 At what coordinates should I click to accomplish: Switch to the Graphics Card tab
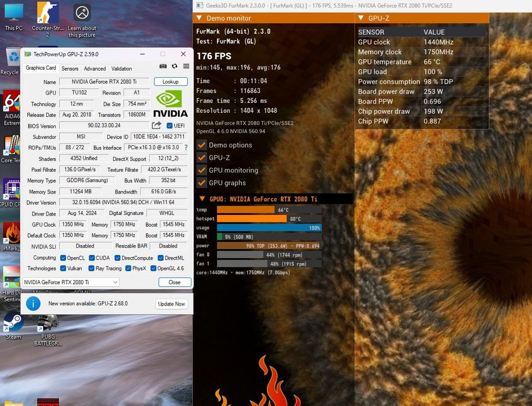pyautogui.click(x=41, y=67)
